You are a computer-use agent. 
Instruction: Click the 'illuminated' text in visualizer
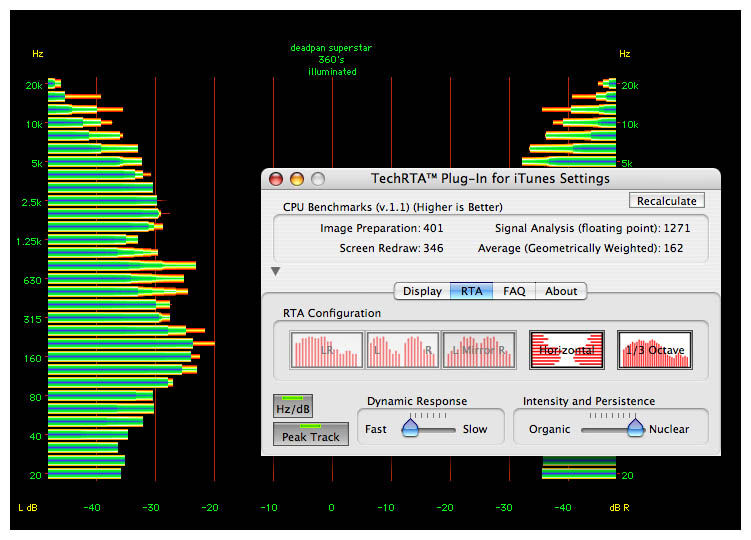(332, 72)
